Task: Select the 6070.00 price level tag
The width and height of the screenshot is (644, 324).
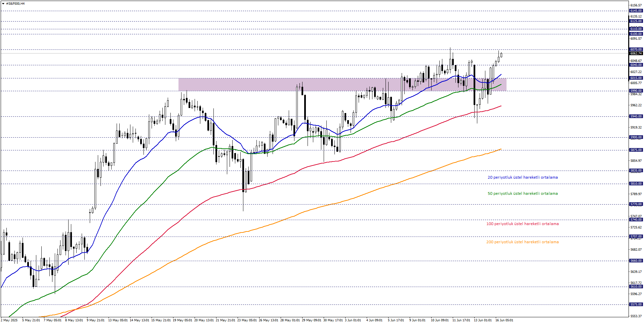Action: click(636, 49)
